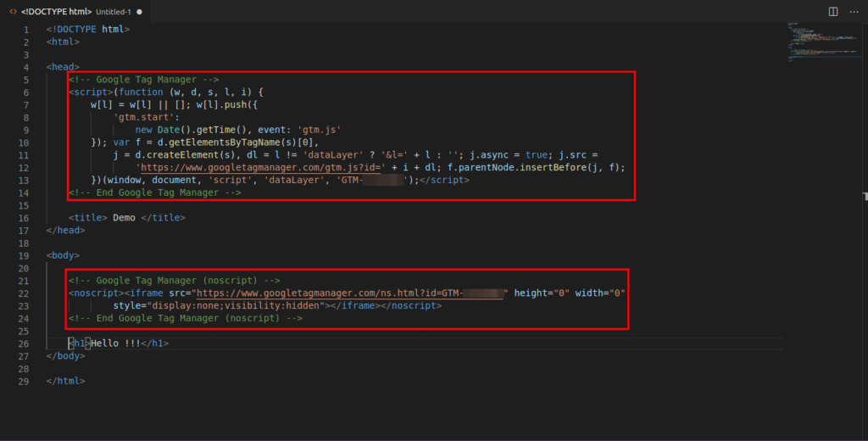Click 'w[l].push({' code
This screenshot has width=868, height=441.
(x=227, y=104)
